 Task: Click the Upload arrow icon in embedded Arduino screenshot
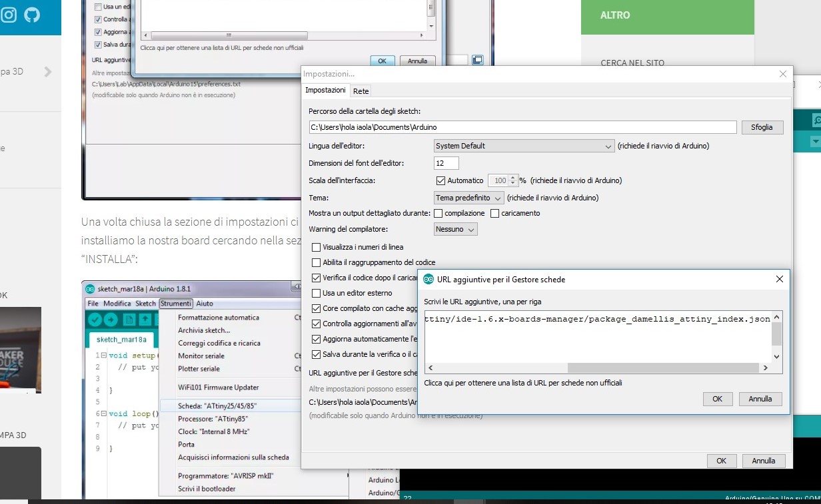(111, 320)
